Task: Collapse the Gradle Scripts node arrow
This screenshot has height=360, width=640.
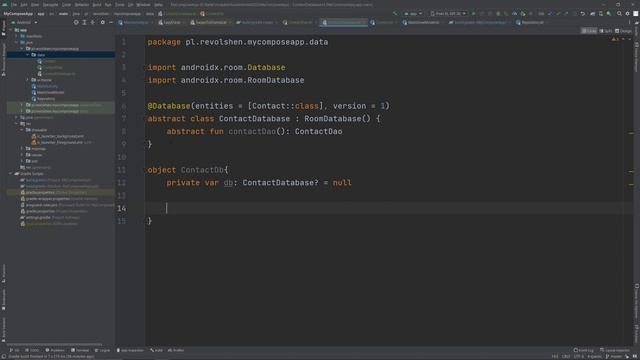Action: coord(11,173)
